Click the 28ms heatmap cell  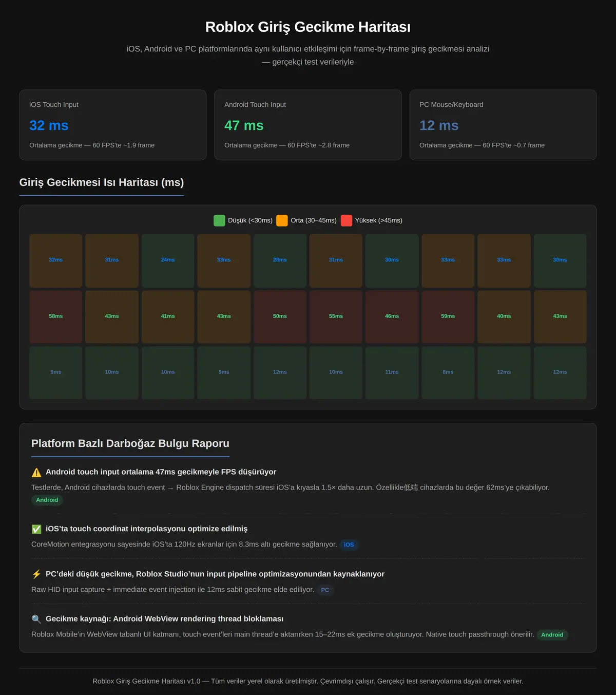(x=280, y=260)
